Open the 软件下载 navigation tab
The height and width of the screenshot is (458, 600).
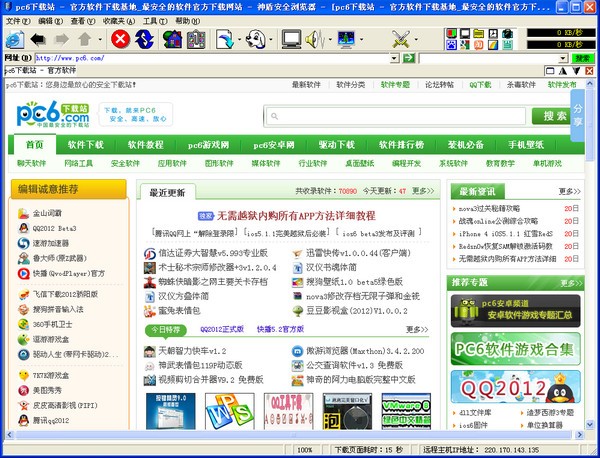(86, 145)
